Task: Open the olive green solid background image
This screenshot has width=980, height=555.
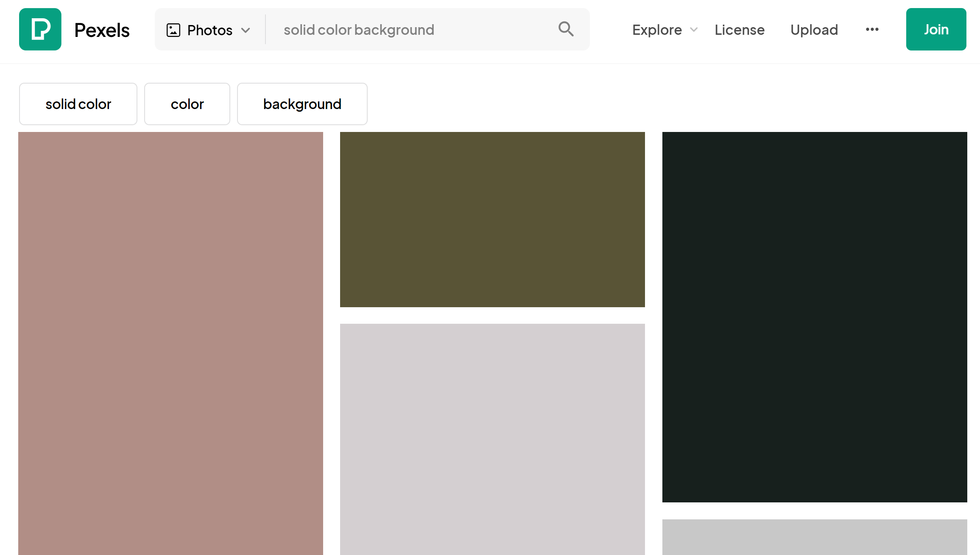Action: tap(492, 219)
